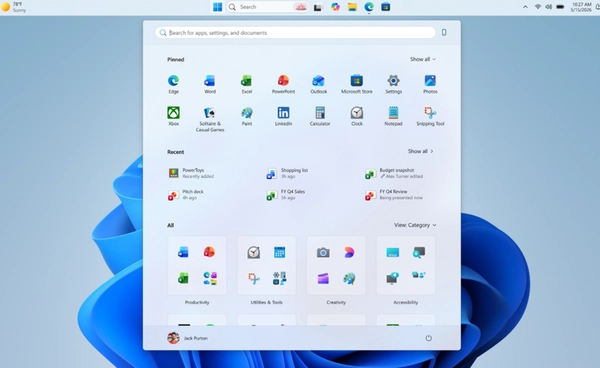
Task: Open the LinkedIn pinned app
Action: pos(283,116)
